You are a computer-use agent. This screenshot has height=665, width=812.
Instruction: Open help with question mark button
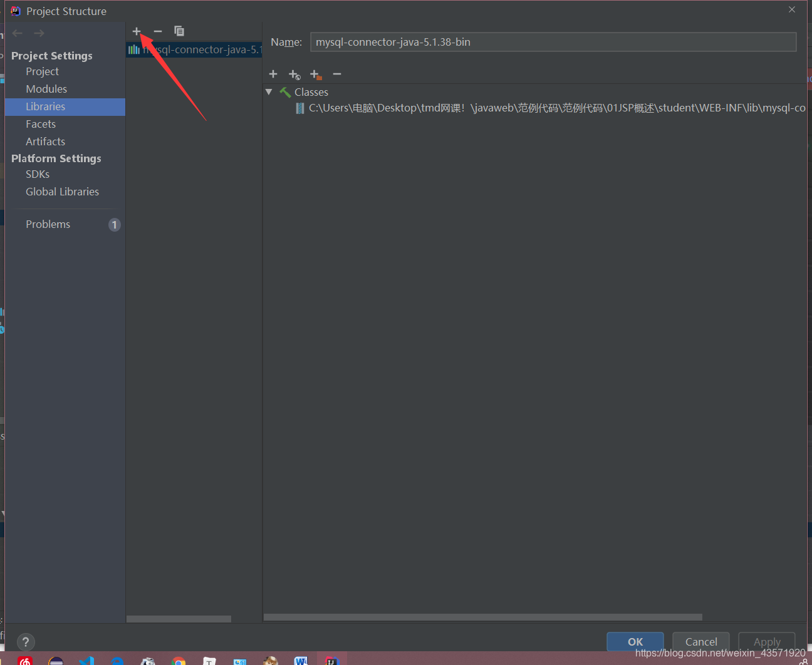(x=26, y=642)
